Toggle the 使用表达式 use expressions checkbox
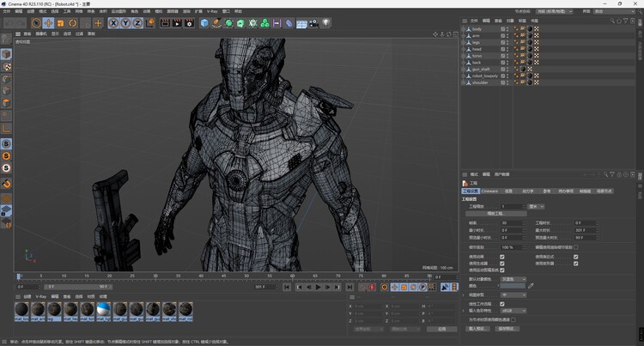 pos(576,257)
